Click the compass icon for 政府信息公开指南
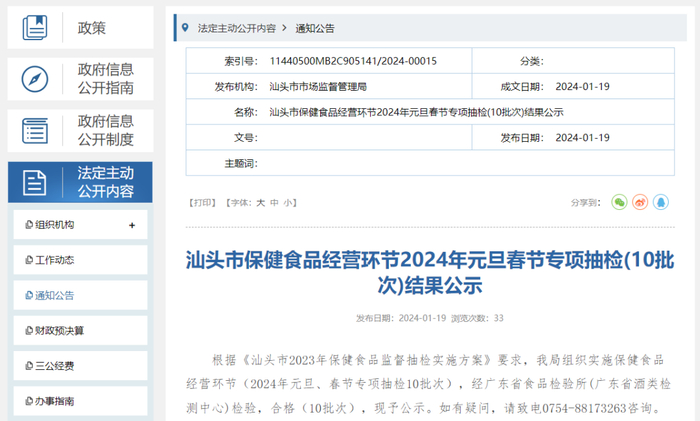700x421 pixels. [35, 79]
